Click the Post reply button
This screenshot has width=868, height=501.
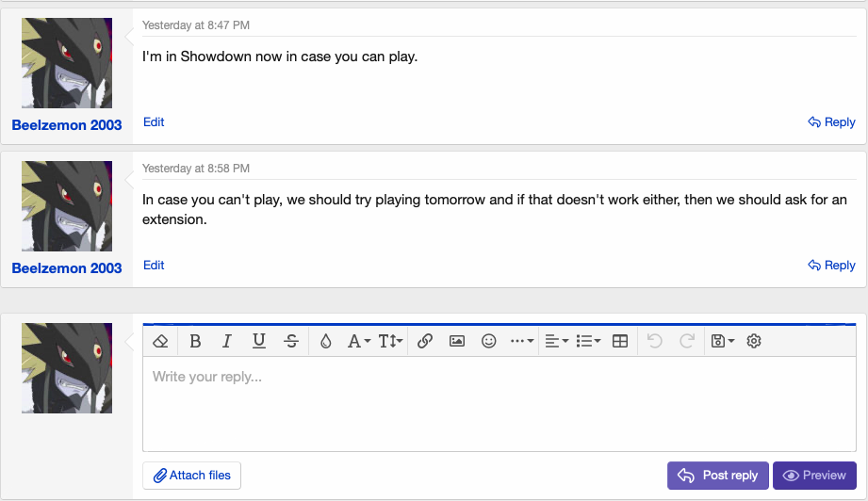coord(718,476)
